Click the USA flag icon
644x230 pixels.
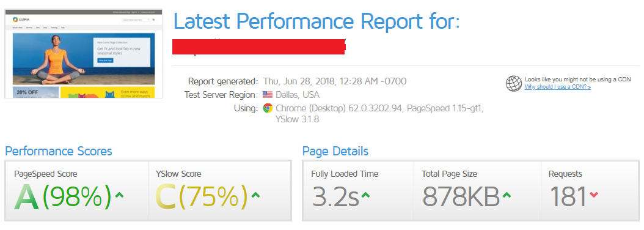click(x=268, y=95)
